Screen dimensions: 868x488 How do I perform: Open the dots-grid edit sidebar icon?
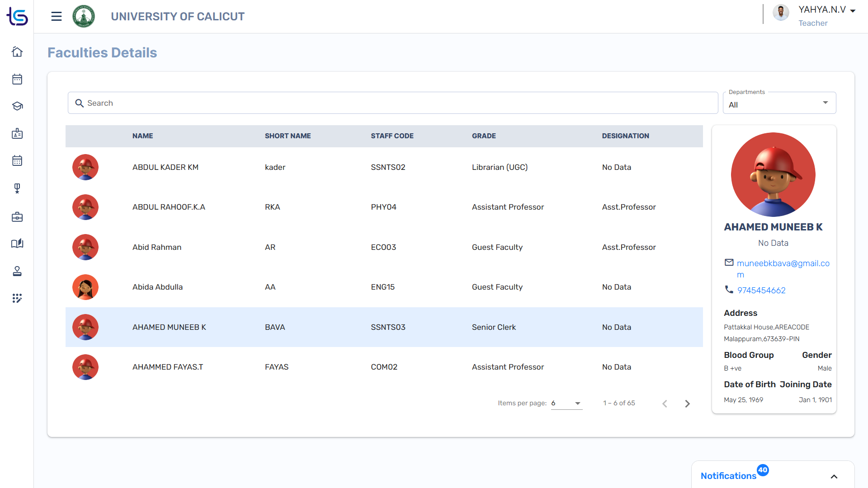[x=17, y=298]
